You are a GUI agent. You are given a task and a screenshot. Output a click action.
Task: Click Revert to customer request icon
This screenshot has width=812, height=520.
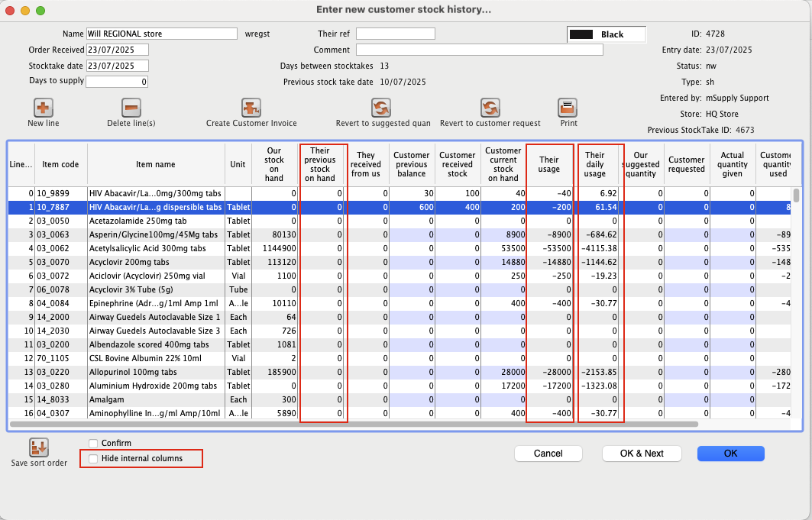[490, 108]
